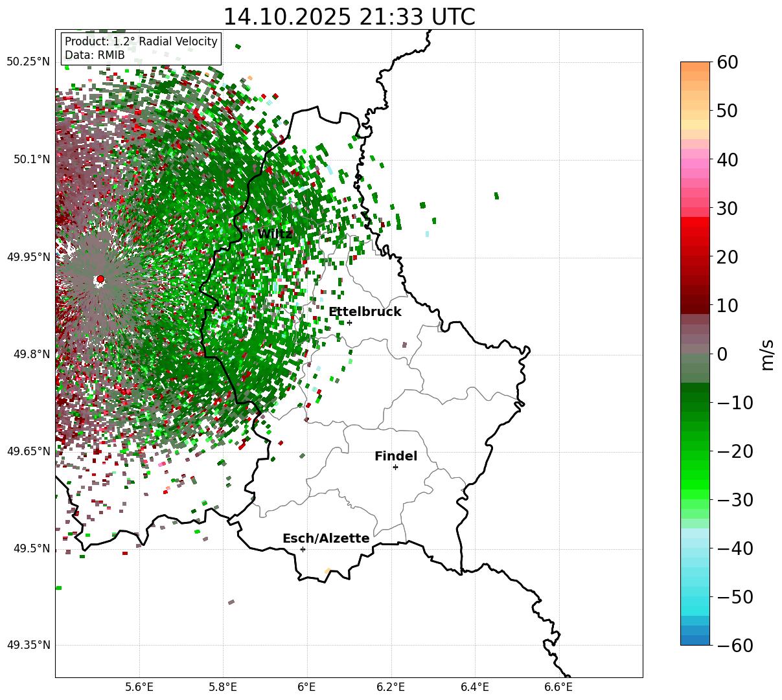The height and width of the screenshot is (700, 782).
Task: Click the 49.35°N latitude label
Action: pos(29,646)
